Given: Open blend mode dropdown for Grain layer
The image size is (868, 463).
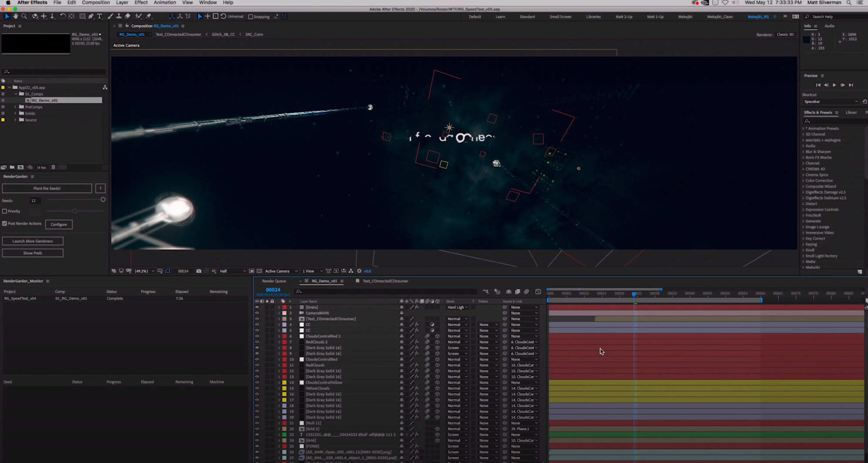Looking at the screenshot, I should click(x=457, y=307).
